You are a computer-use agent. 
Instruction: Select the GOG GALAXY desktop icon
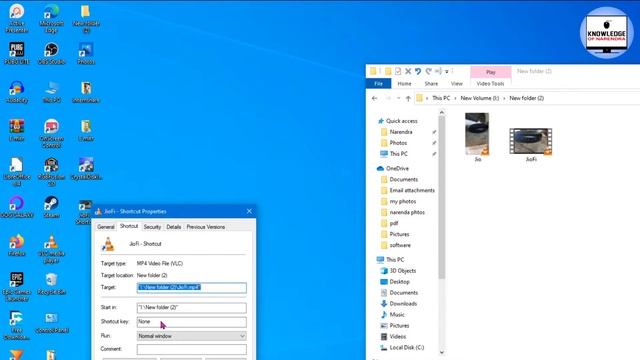coord(16,207)
